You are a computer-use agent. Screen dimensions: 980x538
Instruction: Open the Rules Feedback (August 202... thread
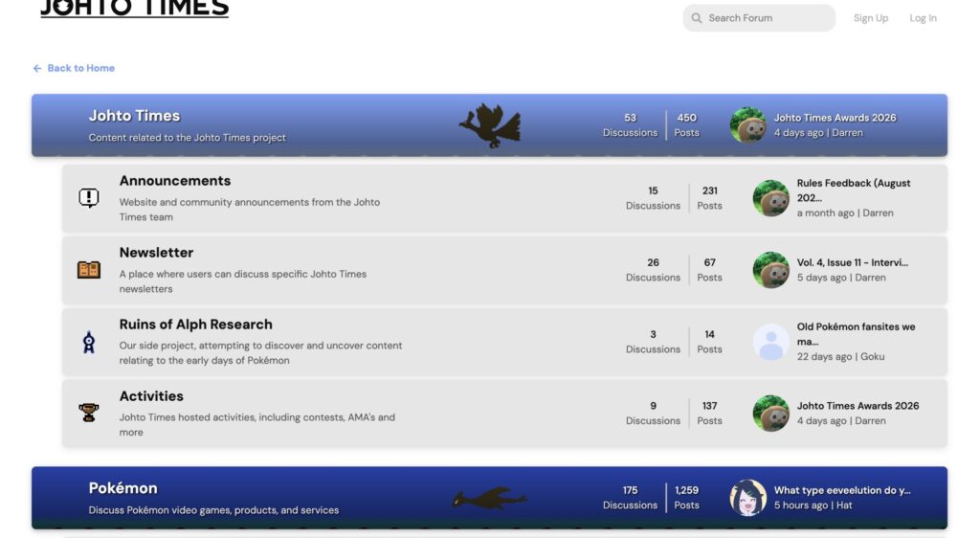coord(853,190)
